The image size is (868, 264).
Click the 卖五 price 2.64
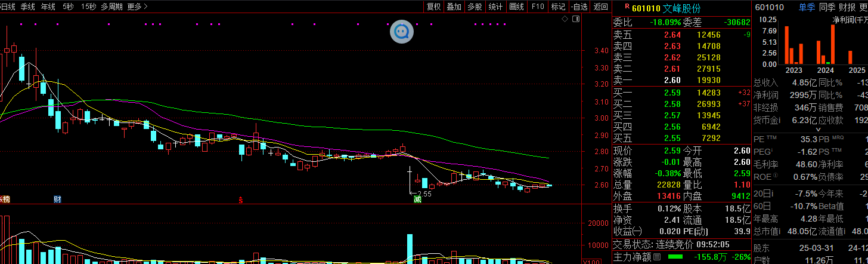[672, 35]
